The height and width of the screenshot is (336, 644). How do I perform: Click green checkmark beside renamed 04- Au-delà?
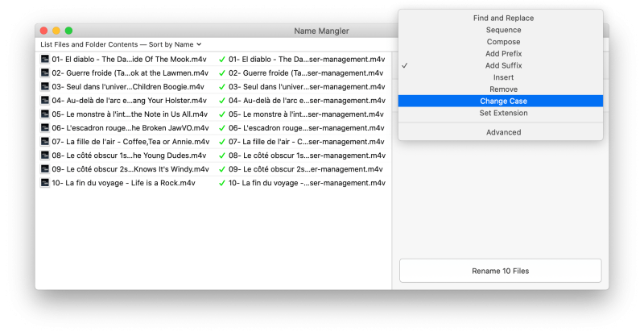click(x=222, y=101)
